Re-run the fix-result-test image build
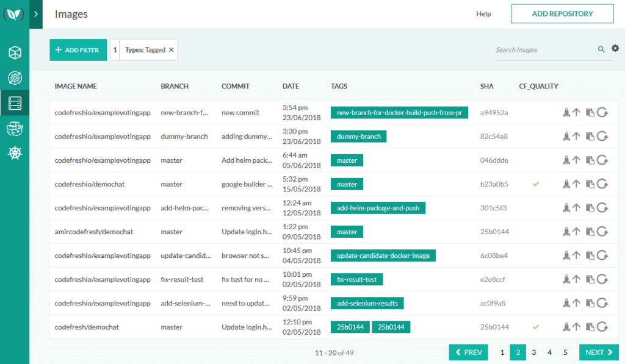 pyautogui.click(x=602, y=279)
